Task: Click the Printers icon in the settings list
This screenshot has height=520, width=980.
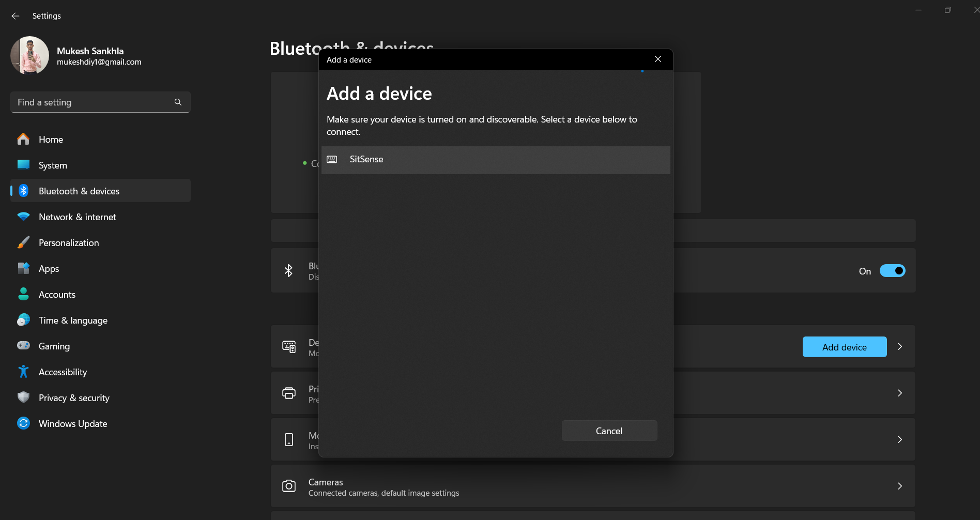Action: [289, 393]
